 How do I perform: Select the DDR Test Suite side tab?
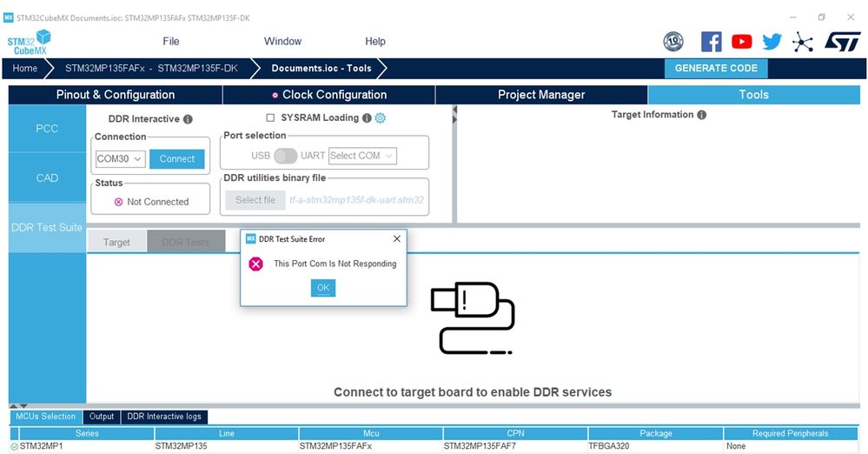point(47,228)
